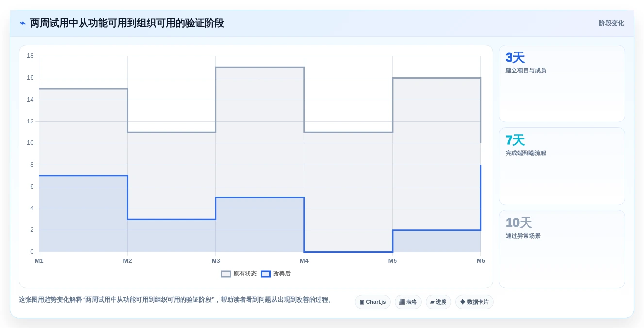Open the 7天 完成端到端流程 card

point(562,166)
